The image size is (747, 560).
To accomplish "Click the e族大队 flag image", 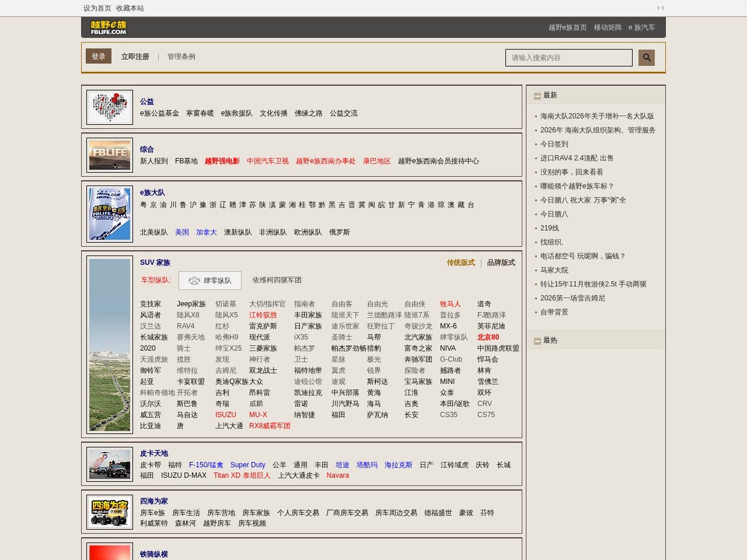I will (x=110, y=214).
